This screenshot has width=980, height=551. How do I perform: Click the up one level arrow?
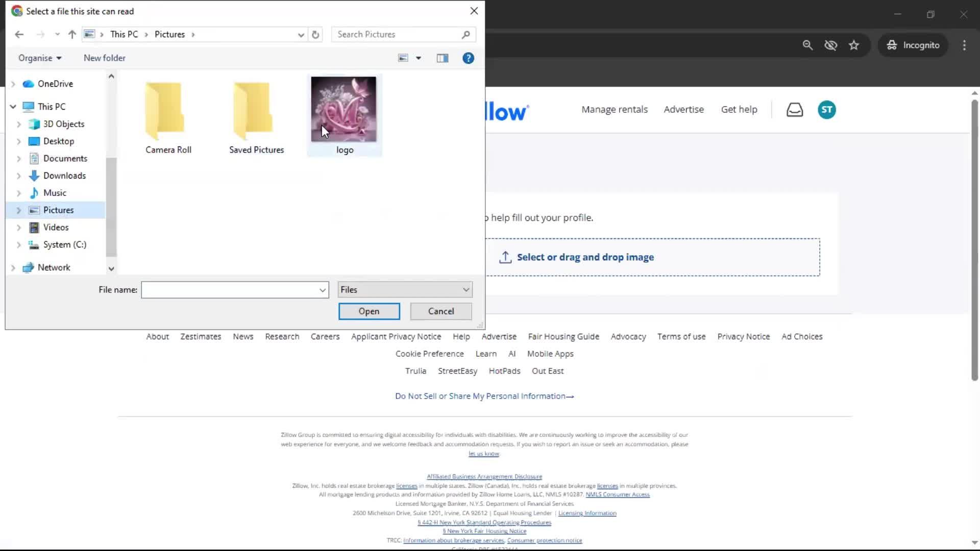71,34
